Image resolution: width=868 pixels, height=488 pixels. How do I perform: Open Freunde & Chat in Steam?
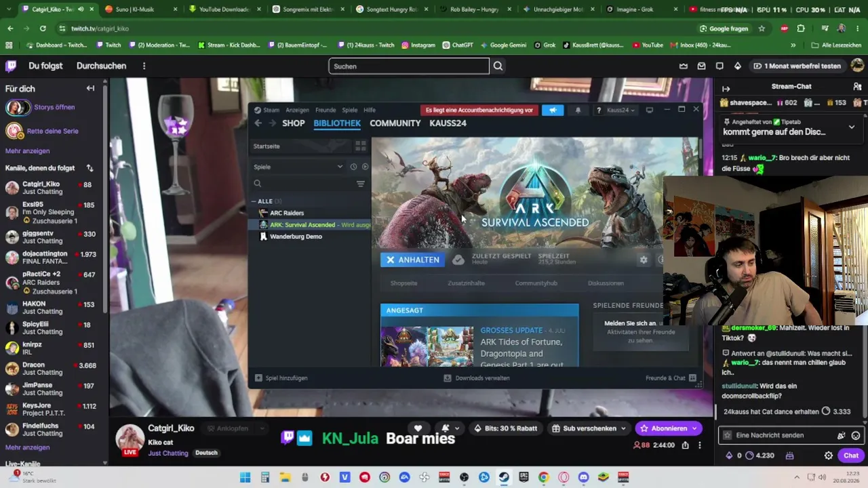point(671,378)
